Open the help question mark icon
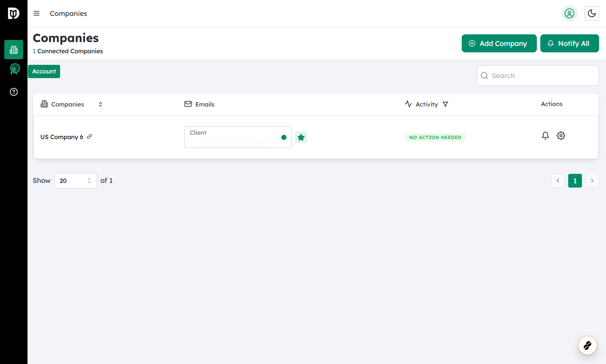The width and height of the screenshot is (606, 364). point(14,92)
